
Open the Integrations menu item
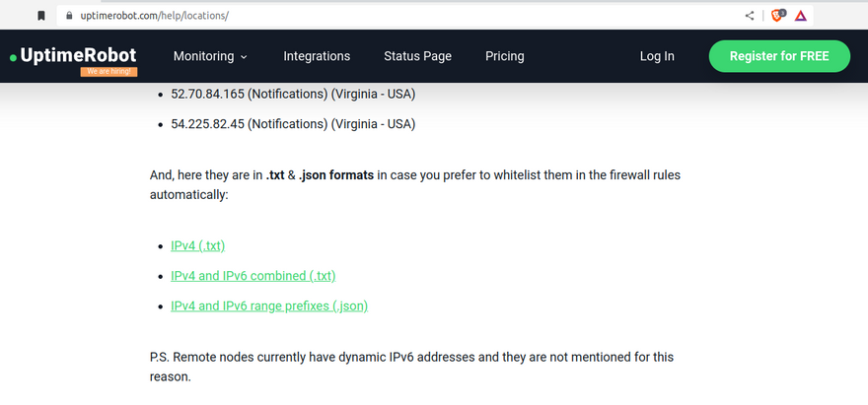(x=317, y=56)
